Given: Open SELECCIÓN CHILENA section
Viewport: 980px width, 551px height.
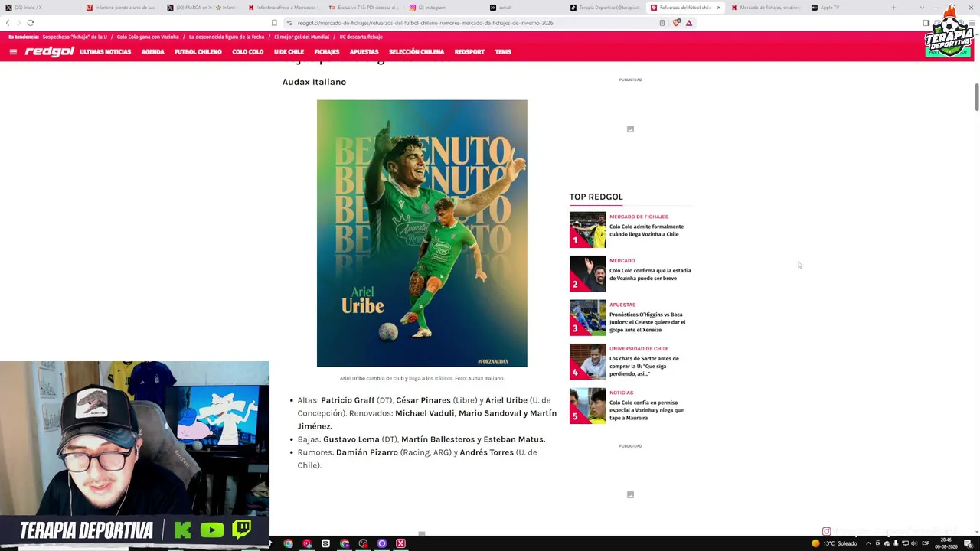Looking at the screenshot, I should 416,52.
